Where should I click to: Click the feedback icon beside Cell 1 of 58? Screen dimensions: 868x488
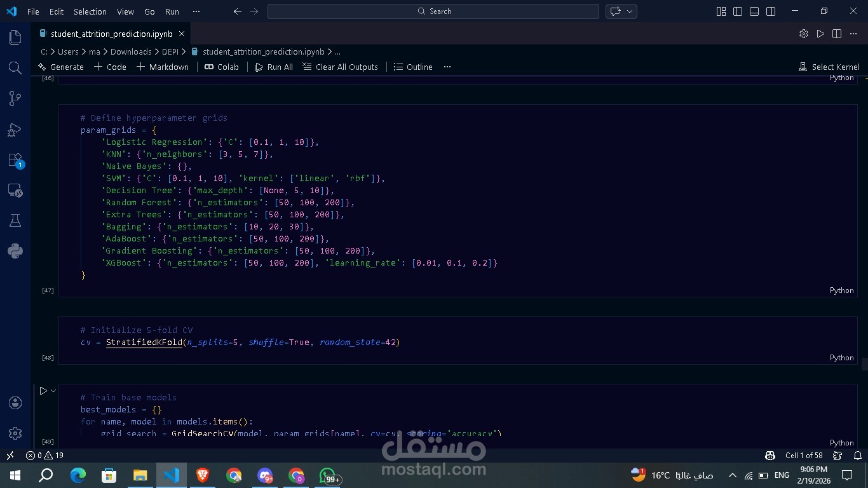(837, 456)
